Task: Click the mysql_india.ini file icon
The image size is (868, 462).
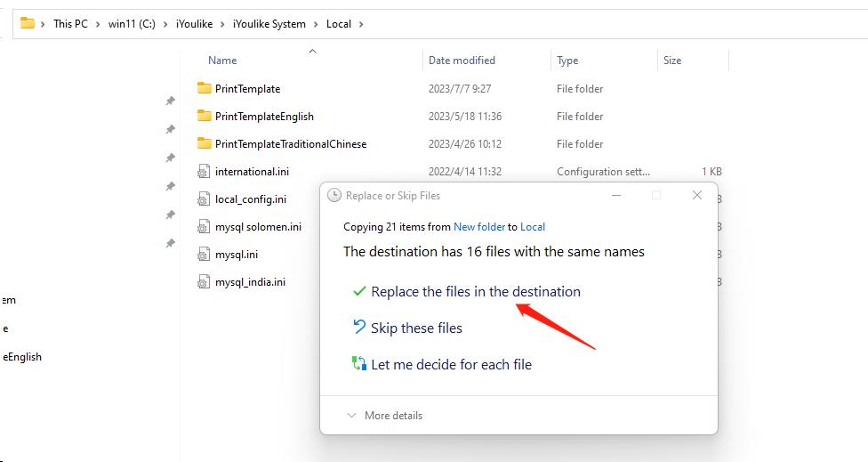Action: 205,281
